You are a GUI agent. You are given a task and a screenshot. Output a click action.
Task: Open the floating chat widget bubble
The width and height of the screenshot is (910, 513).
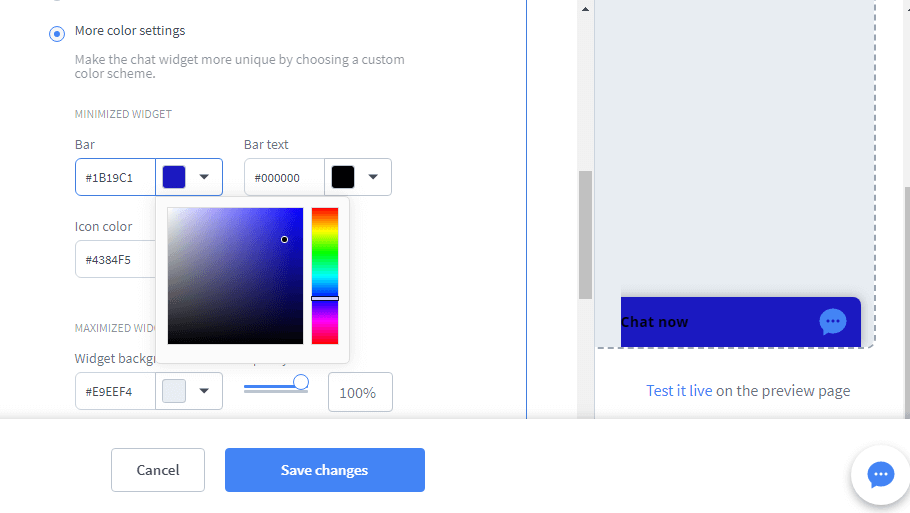[x=880, y=475]
